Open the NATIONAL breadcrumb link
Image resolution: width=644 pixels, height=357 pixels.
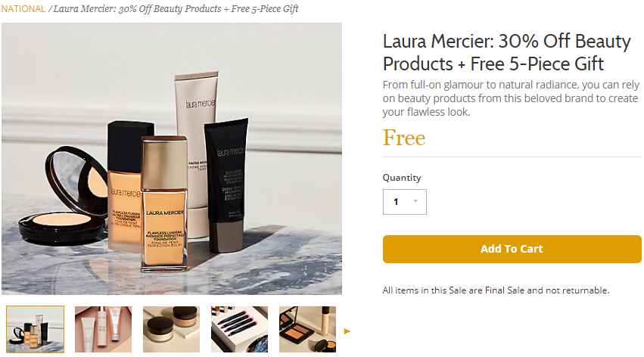click(x=23, y=8)
